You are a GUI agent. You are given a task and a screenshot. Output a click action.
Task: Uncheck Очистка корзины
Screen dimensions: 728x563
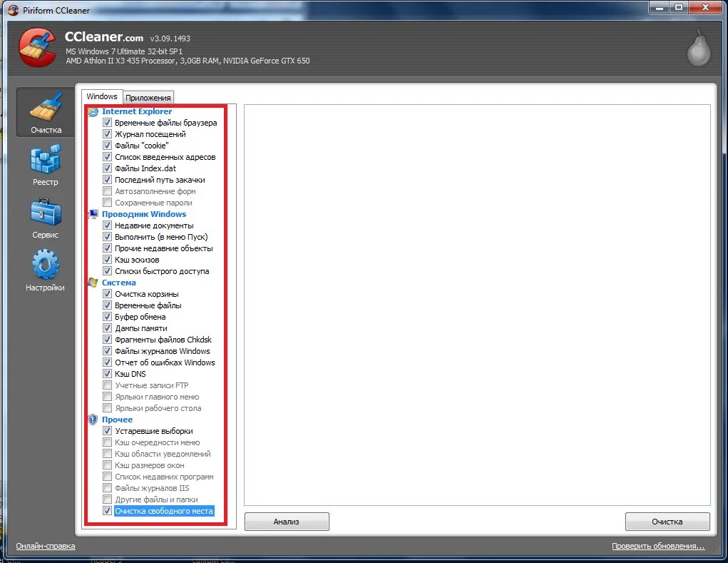coord(107,294)
